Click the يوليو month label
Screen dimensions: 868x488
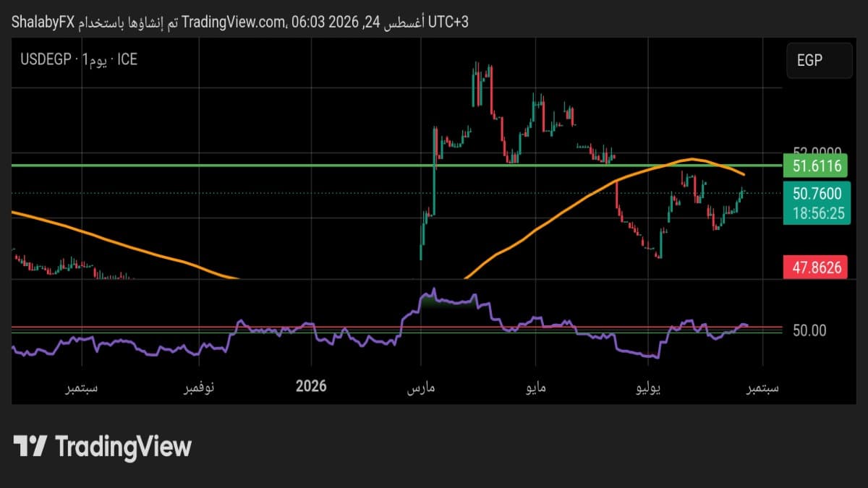[648, 388]
